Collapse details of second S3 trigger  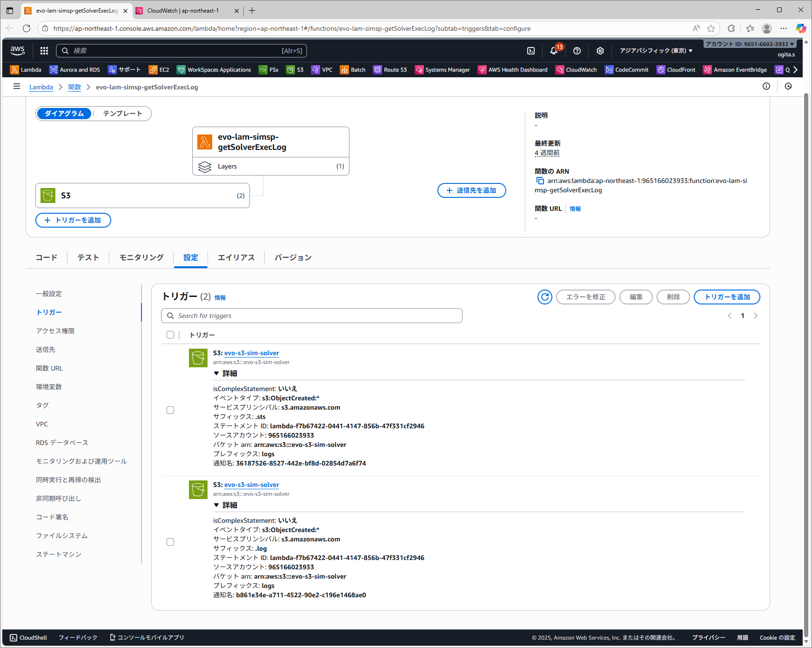pyautogui.click(x=216, y=505)
